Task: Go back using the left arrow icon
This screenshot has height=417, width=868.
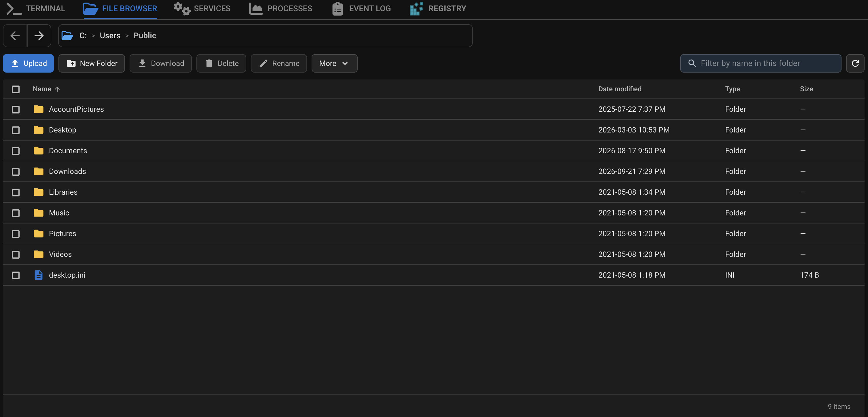Action: [15, 35]
